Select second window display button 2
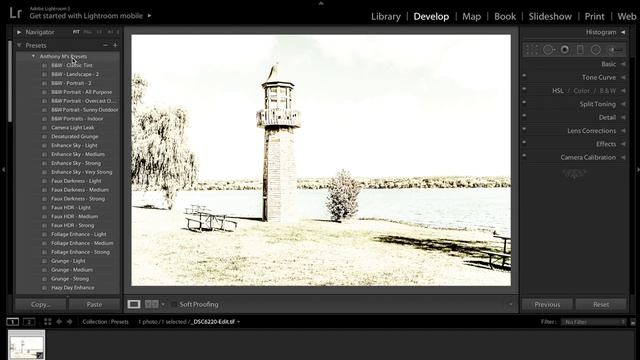The height and width of the screenshot is (360, 640). point(29,322)
